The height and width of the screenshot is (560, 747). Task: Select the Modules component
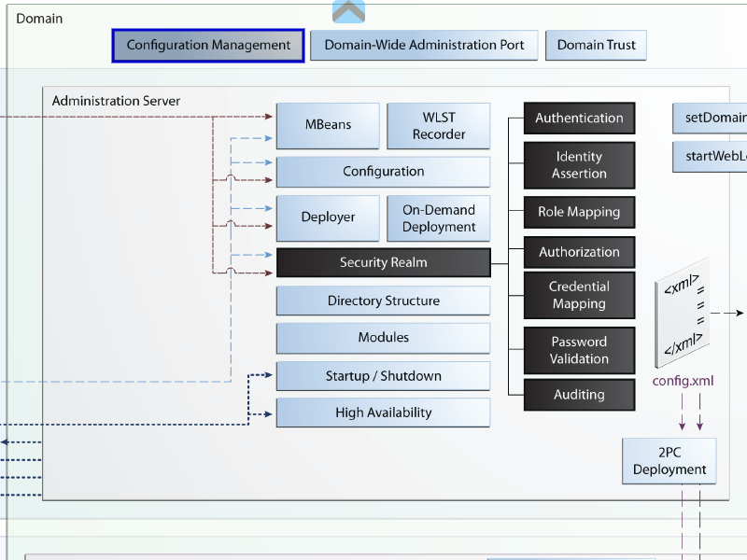pyautogui.click(x=384, y=338)
